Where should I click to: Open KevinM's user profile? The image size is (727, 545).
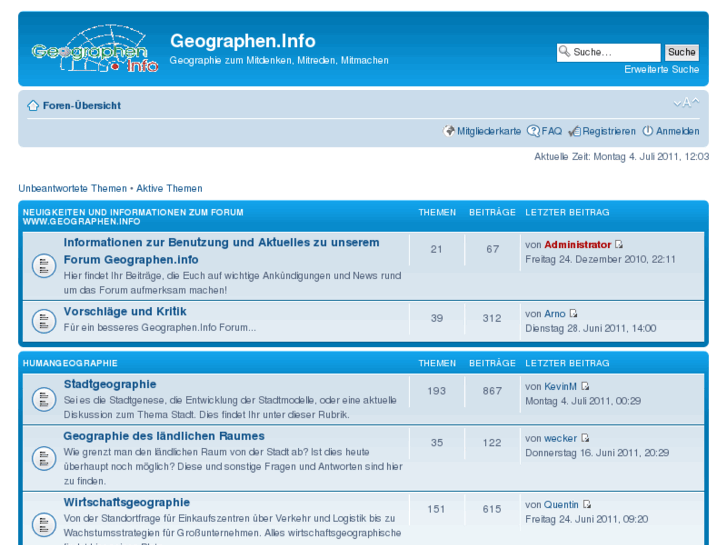[x=561, y=386]
